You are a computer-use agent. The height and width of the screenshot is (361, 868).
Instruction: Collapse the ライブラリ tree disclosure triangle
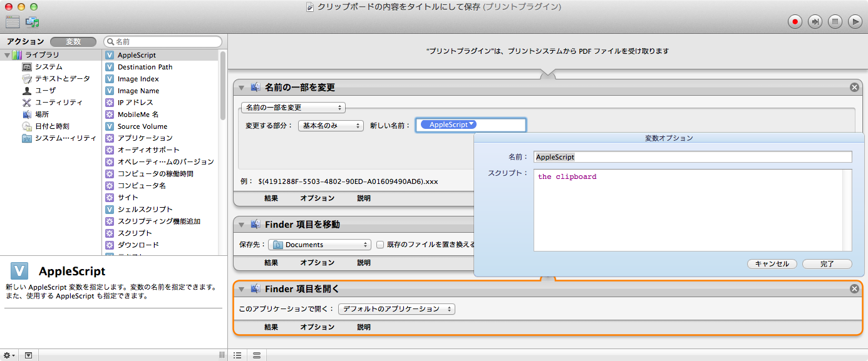(6, 55)
